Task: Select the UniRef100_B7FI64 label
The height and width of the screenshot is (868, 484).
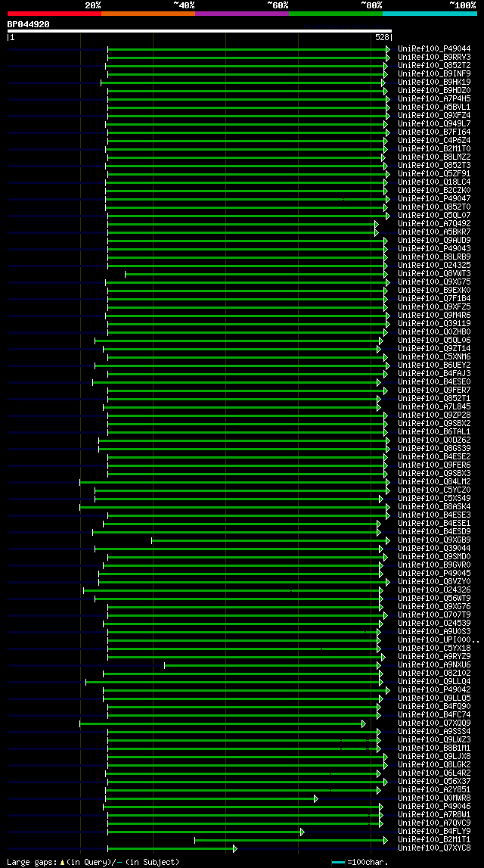Action: [x=434, y=132]
